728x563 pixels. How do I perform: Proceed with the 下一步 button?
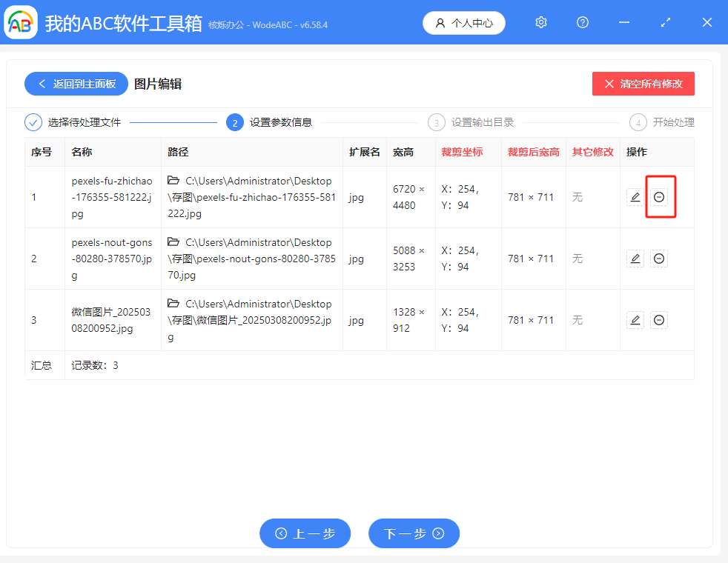click(414, 533)
